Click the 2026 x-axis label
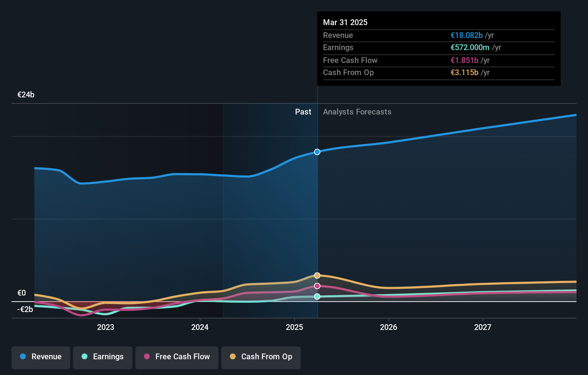Image resolution: width=588 pixels, height=375 pixels. click(389, 327)
